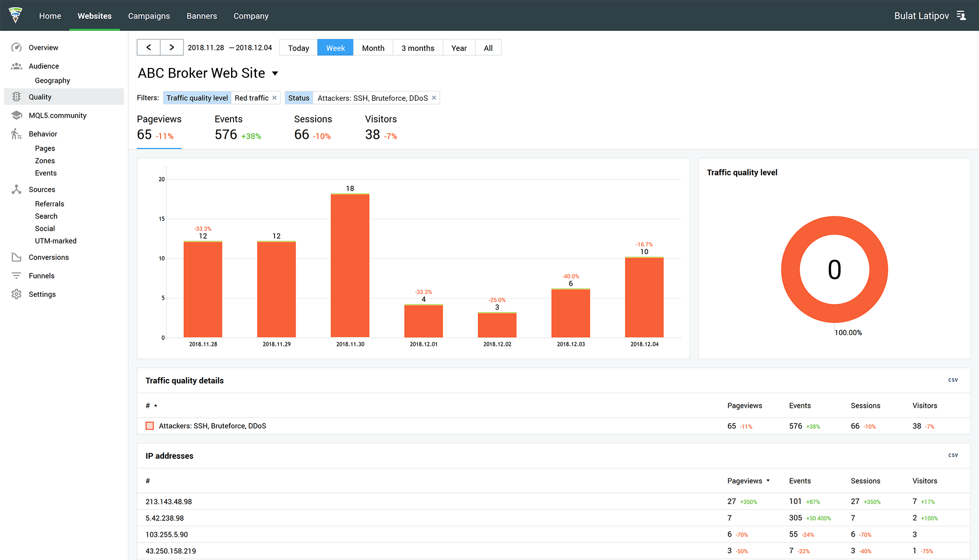Click the Settings icon in sidebar
The width and height of the screenshot is (979, 560).
click(x=16, y=293)
